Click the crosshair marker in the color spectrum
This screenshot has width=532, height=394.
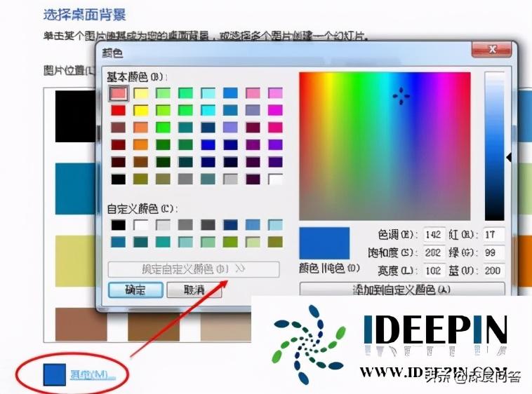click(x=401, y=96)
